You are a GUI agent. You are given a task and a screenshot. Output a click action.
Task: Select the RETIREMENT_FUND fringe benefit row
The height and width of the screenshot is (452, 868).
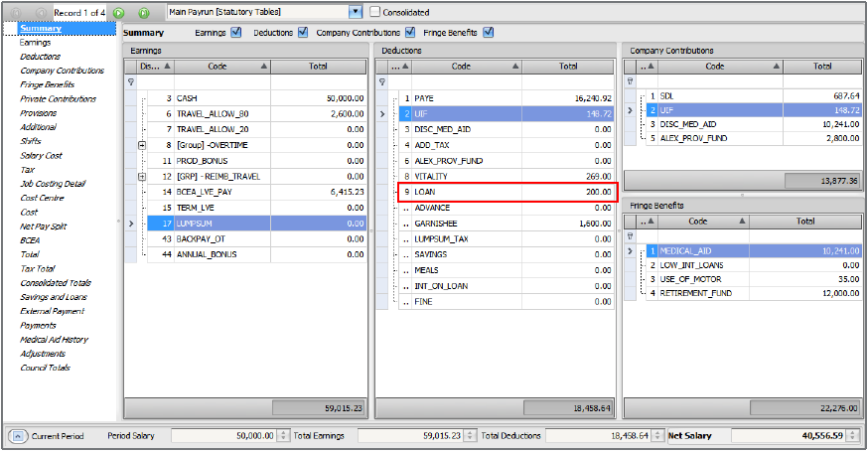754,293
